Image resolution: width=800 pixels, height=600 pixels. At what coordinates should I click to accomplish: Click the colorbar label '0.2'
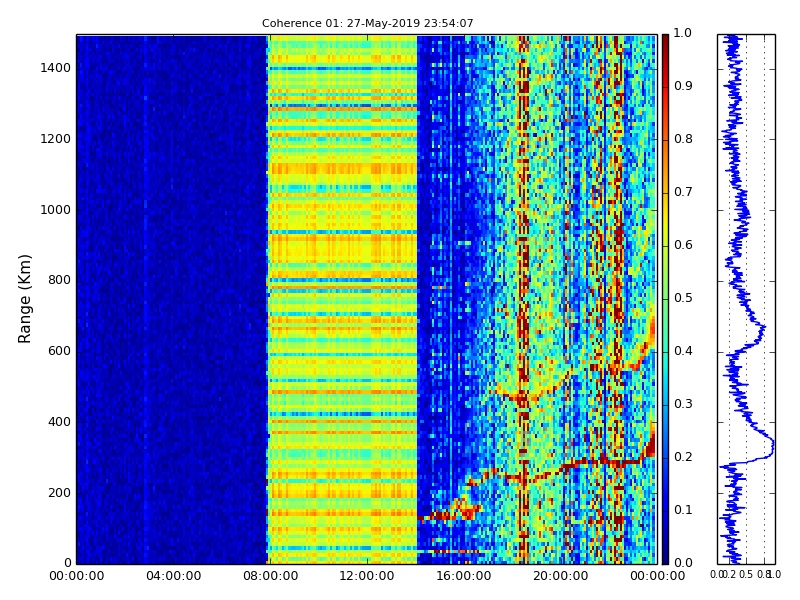(683, 457)
